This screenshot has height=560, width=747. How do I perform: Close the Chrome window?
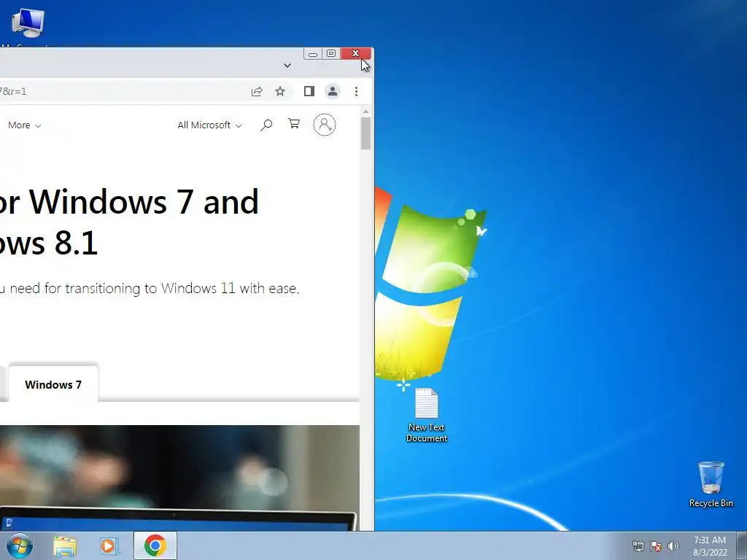pyautogui.click(x=356, y=54)
